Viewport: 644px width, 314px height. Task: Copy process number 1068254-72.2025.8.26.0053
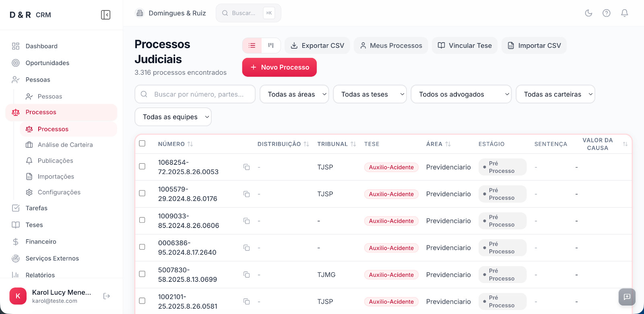[246, 167]
